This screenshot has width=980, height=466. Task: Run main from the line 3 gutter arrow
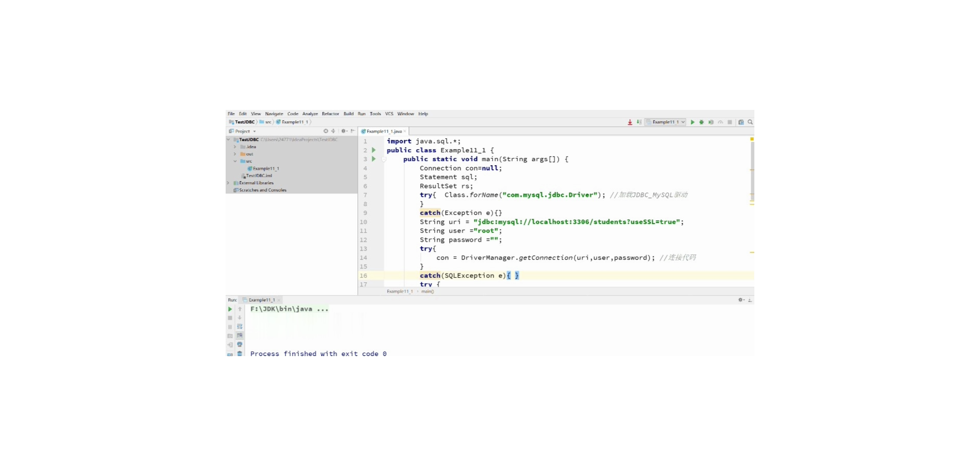(x=374, y=159)
